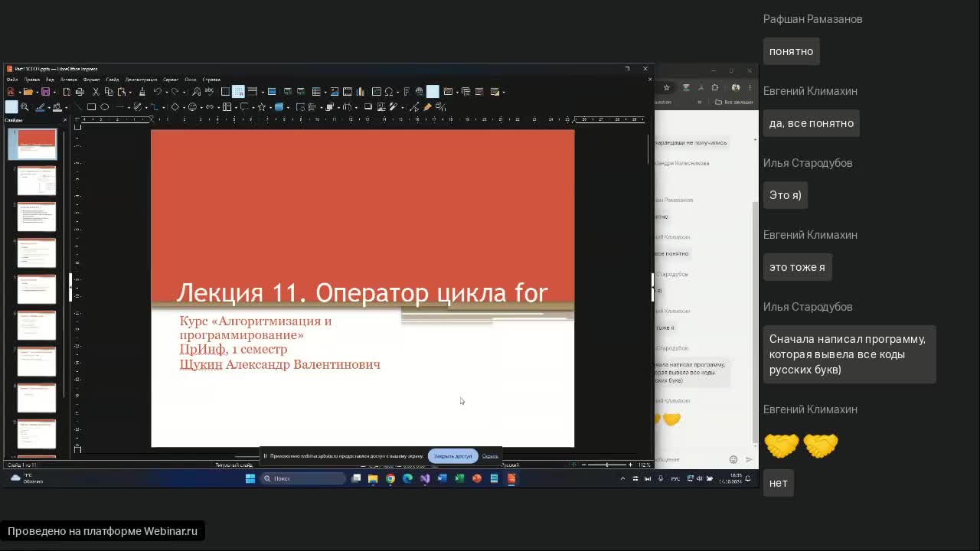This screenshot has width=980, height=551.
Task: Click the emoji icon in browser chat
Action: pyautogui.click(x=733, y=459)
